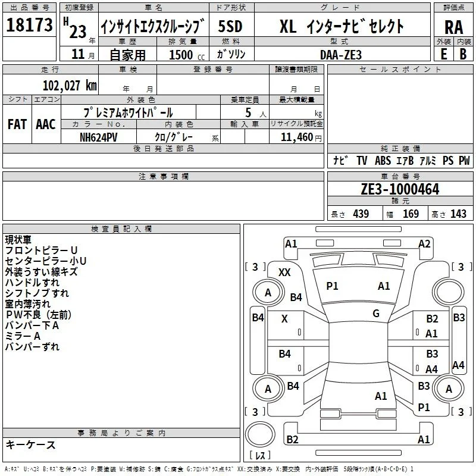This screenshot has width=476, height=476.
Task: Click エアB in the equipment list
Action: click(405, 160)
